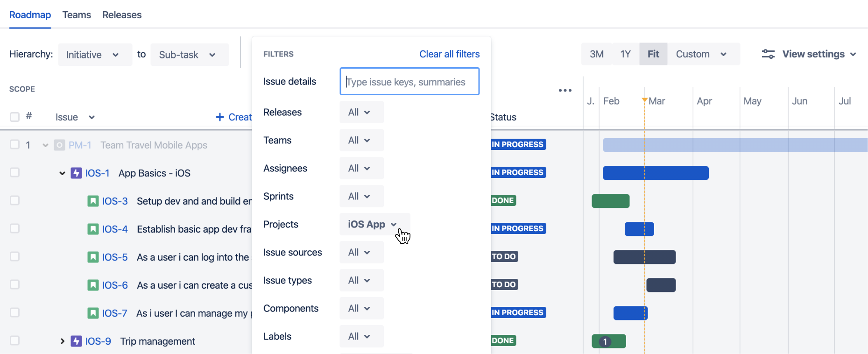Click the IOS-7 story icon

[93, 313]
